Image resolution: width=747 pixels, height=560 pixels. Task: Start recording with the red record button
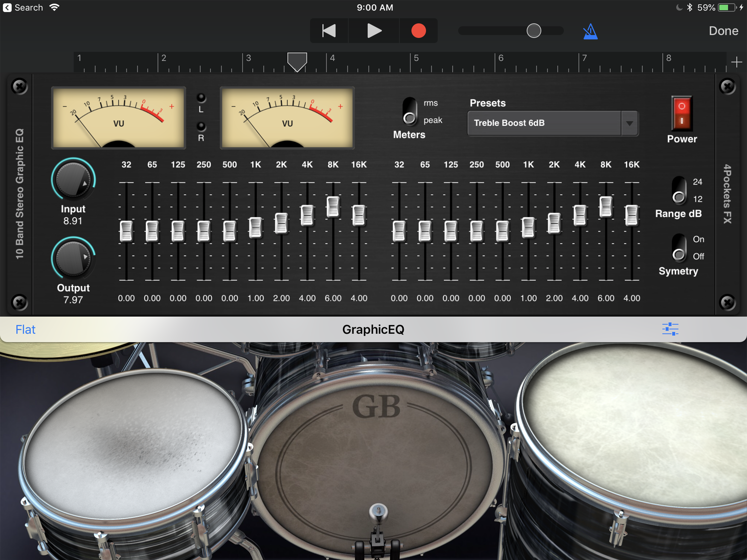418,31
